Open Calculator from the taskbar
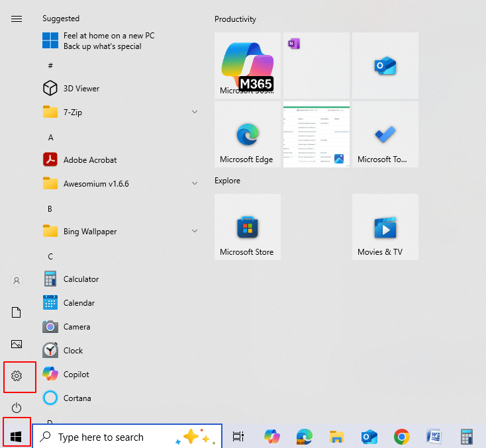This screenshot has width=486, height=448. [467, 437]
